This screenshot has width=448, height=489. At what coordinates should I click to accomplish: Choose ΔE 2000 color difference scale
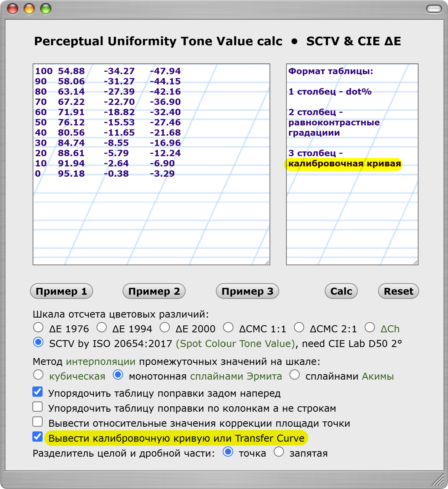165,328
